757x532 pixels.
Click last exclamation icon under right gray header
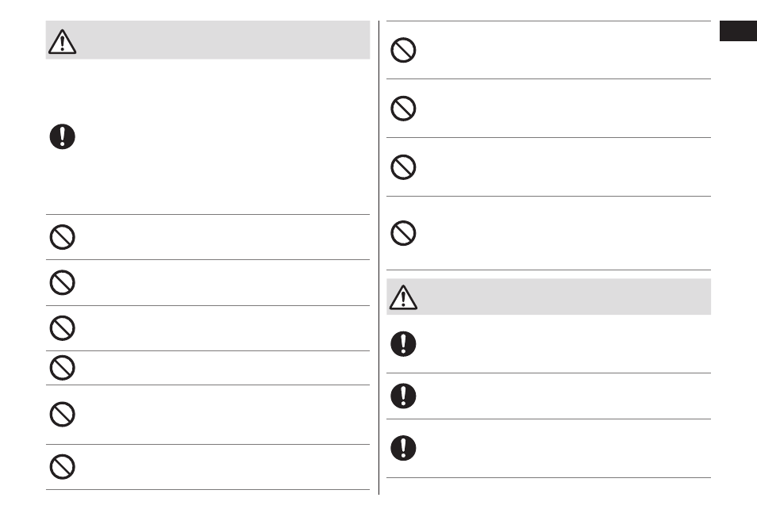403,448
